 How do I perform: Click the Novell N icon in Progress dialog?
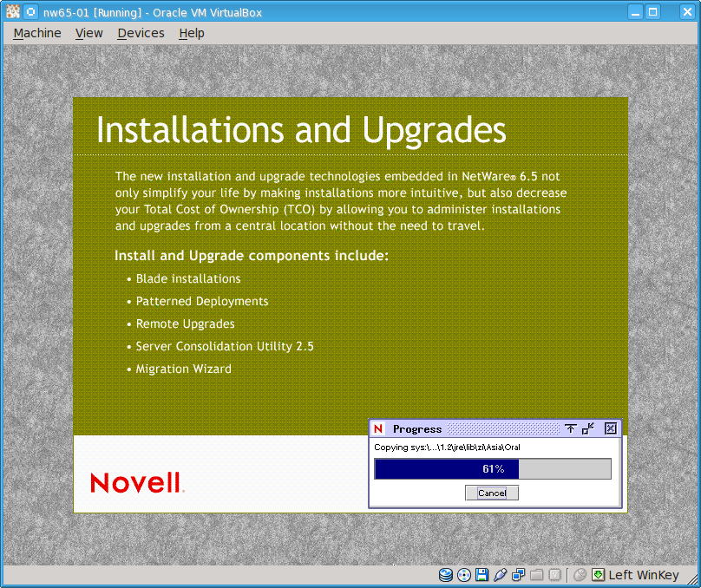(x=378, y=428)
